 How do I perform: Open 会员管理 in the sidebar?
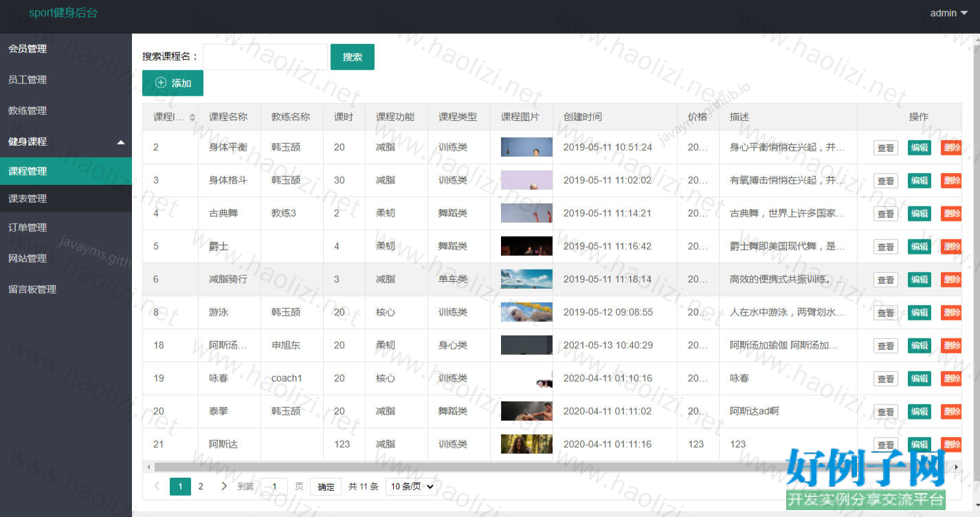[x=27, y=49]
